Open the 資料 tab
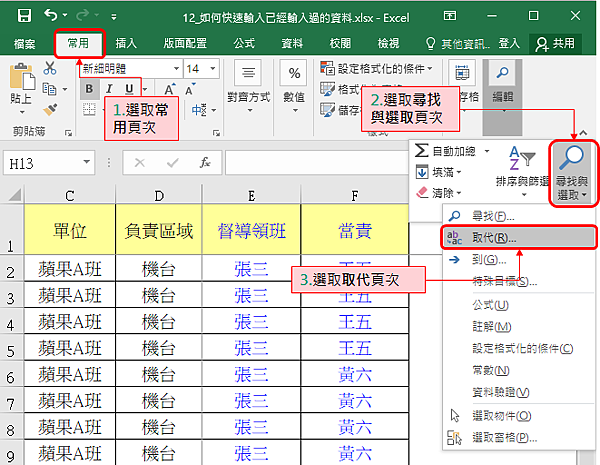 [x=292, y=43]
